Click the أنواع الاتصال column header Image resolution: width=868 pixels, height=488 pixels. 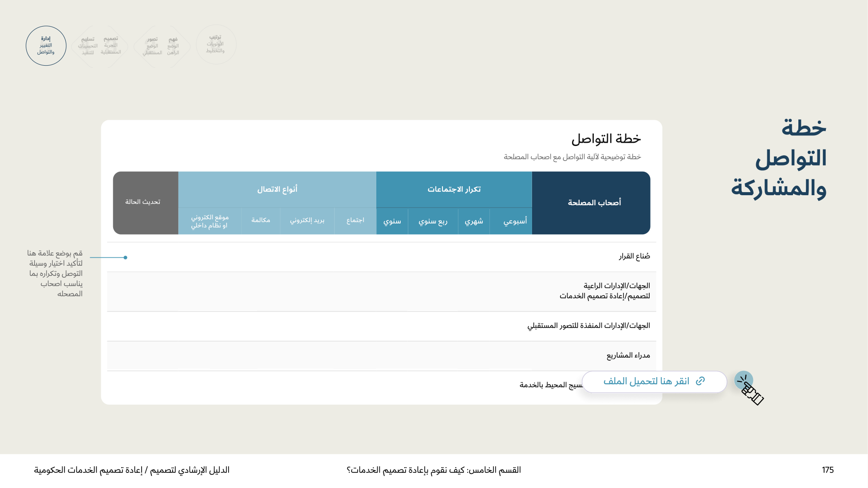[277, 189]
